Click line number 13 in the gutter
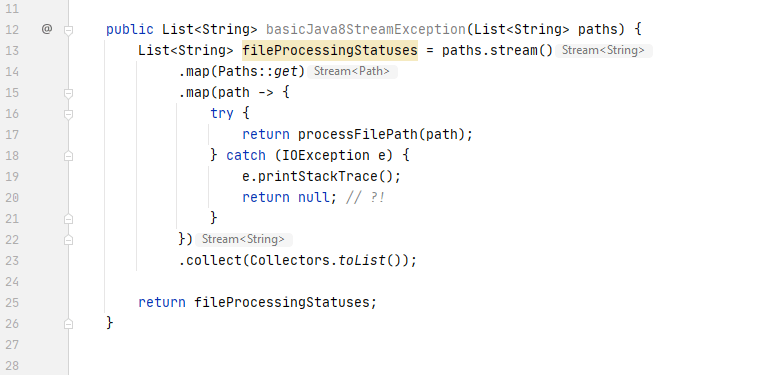This screenshot has height=375, width=780. tap(11, 50)
